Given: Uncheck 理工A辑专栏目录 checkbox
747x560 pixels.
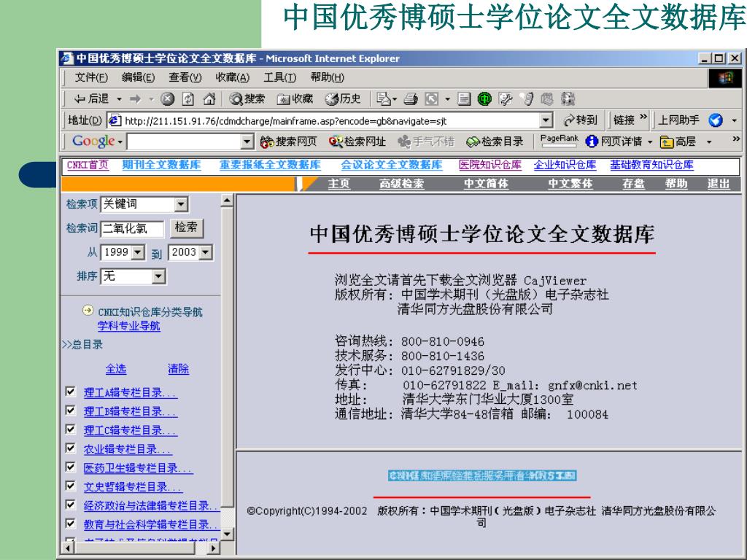Looking at the screenshot, I should pyautogui.click(x=71, y=392).
